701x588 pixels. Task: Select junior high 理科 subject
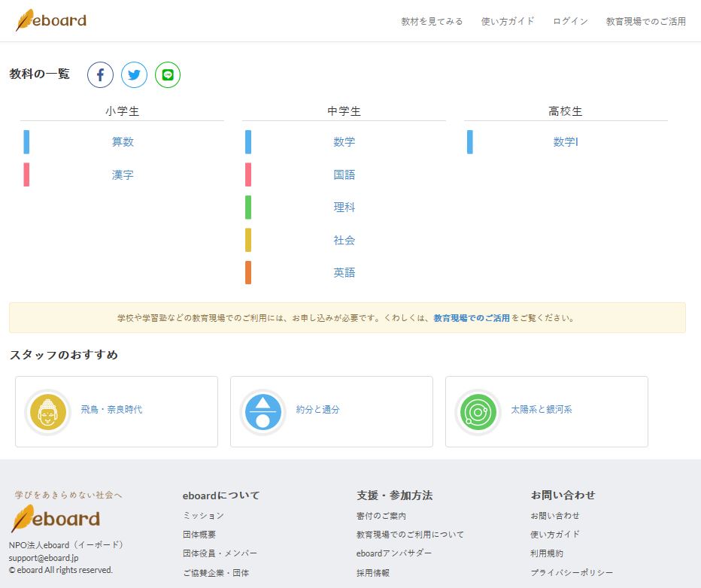click(x=344, y=208)
